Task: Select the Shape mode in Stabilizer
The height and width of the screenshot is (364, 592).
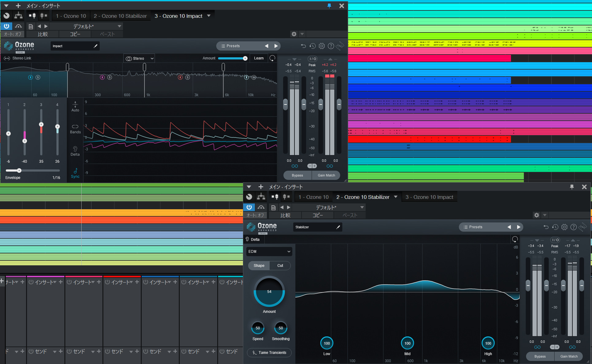Action: coord(259,266)
